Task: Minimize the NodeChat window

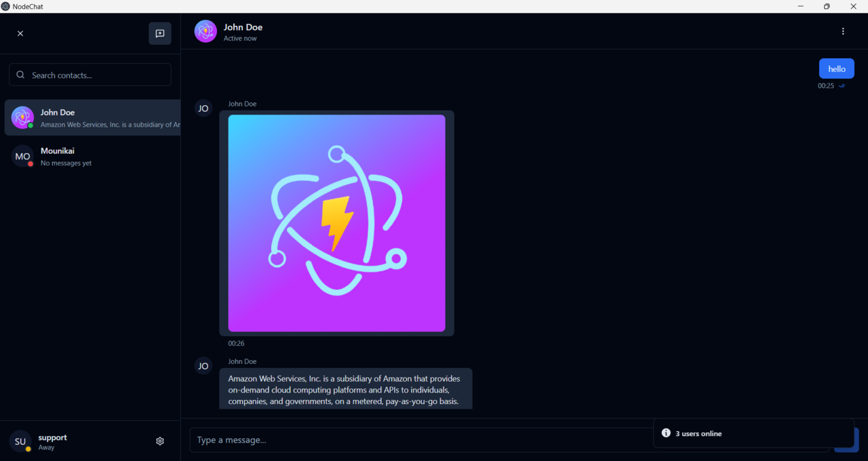Action: (801, 6)
